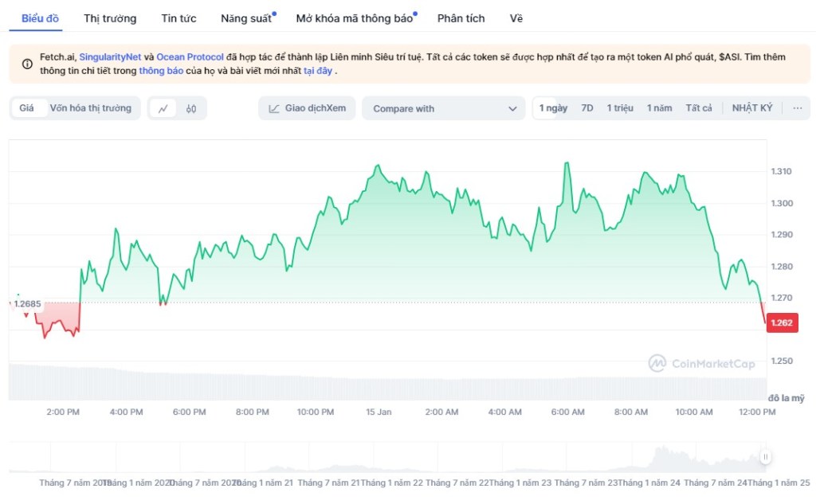Open the three-dots more options menu
The height and width of the screenshot is (504, 816).
tap(797, 108)
